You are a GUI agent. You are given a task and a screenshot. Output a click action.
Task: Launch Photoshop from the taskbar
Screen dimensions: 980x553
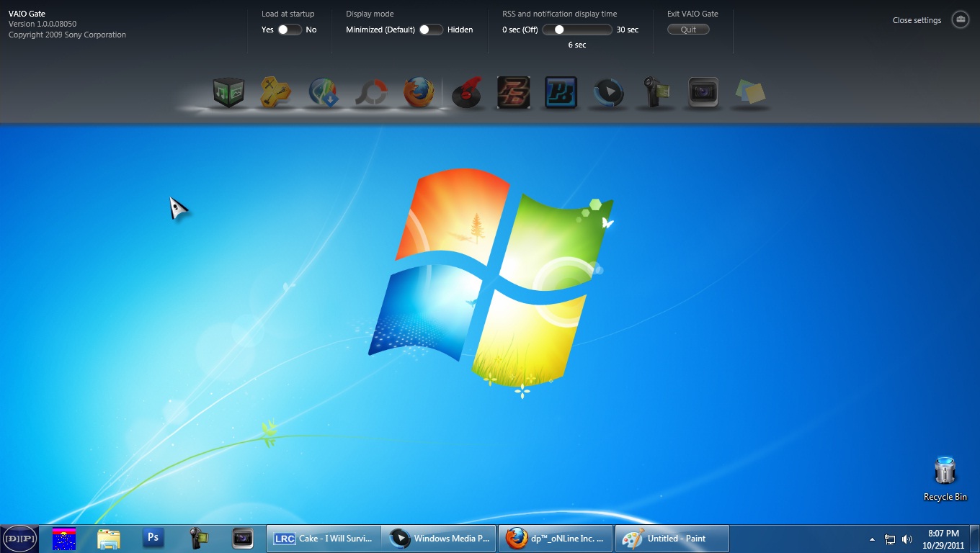153,538
